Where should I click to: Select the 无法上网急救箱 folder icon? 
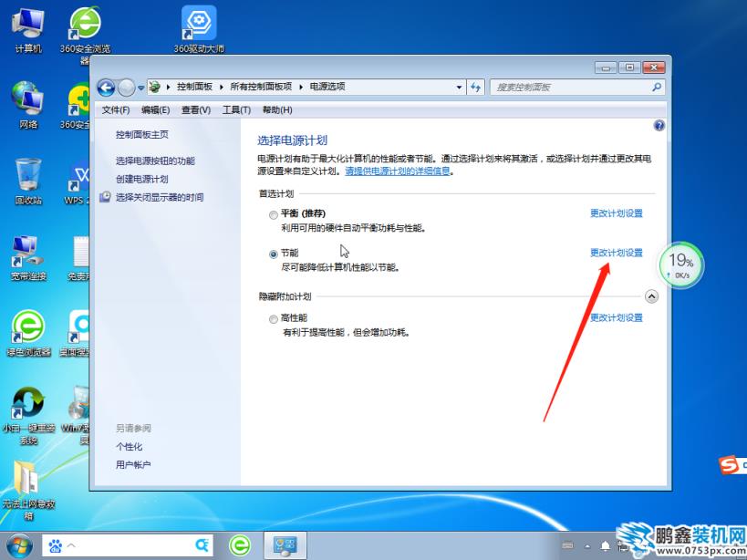tap(28, 490)
